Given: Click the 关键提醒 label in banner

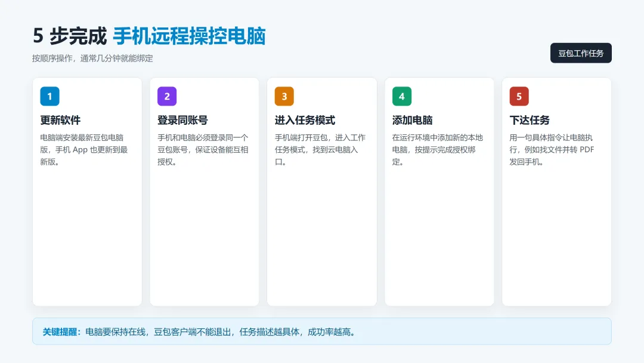Looking at the screenshot, I should tap(62, 332).
